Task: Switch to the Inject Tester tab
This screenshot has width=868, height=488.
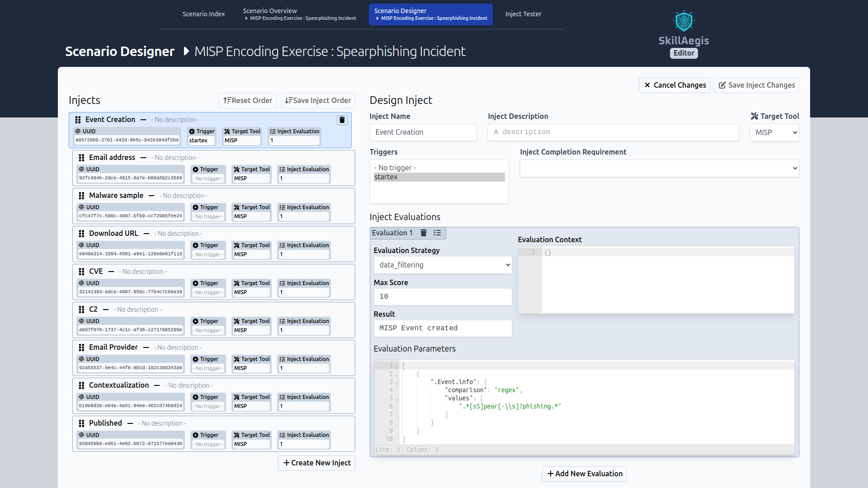Action: (x=522, y=14)
